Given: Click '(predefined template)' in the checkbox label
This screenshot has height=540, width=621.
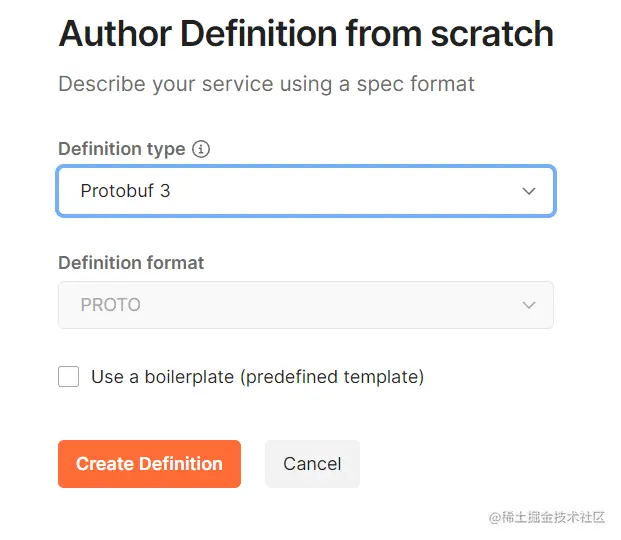Looking at the screenshot, I should coord(335,377).
